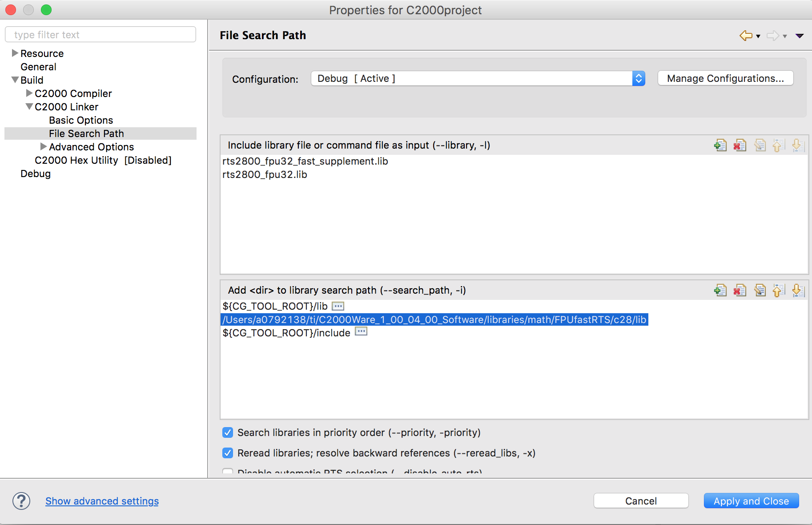812x525 pixels.
Task: Add a directory to library search path
Action: pos(720,291)
